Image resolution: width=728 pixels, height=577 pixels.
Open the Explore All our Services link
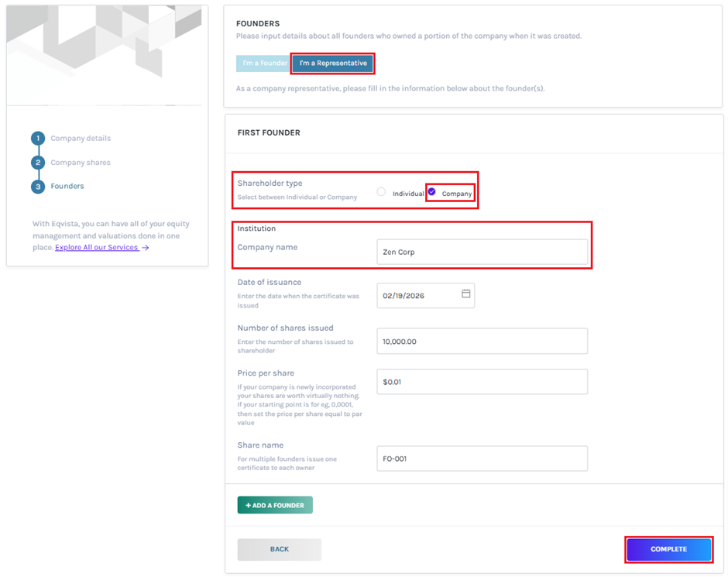pyautogui.click(x=96, y=248)
